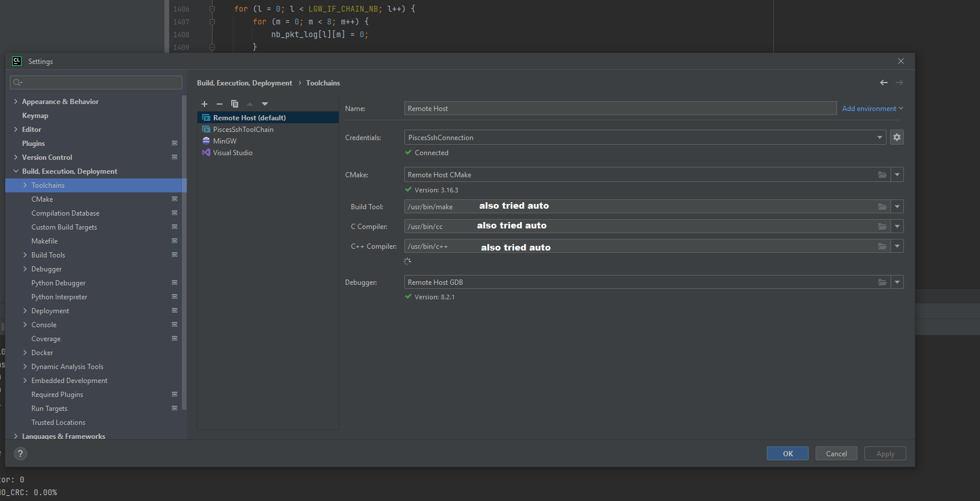Select MinGW toolchain in list

(225, 141)
